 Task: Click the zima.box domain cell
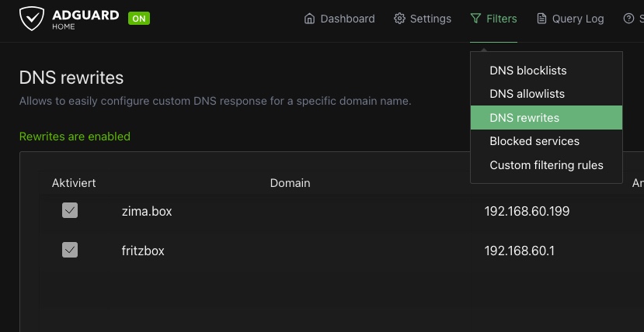[147, 212]
